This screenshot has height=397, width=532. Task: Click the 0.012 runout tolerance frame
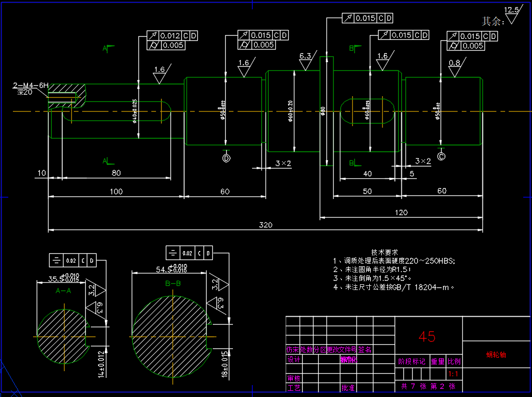click(x=173, y=36)
